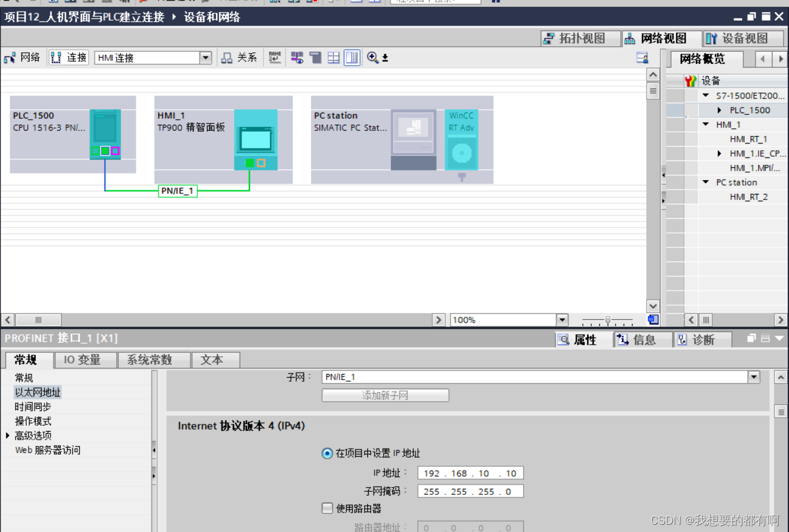Image resolution: width=789 pixels, height=532 pixels.
Task: Toggle the highlighted column view icon
Action: [x=352, y=58]
